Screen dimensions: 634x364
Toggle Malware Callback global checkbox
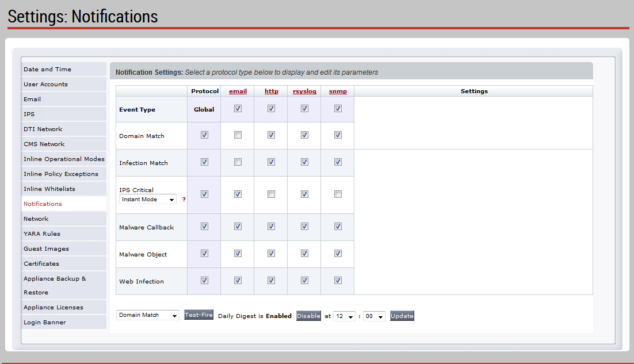(x=205, y=227)
